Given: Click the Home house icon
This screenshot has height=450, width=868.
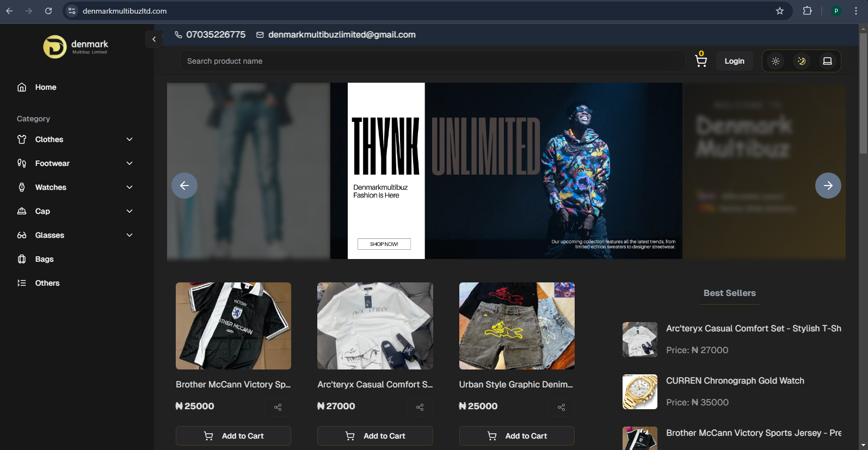Looking at the screenshot, I should click(22, 87).
